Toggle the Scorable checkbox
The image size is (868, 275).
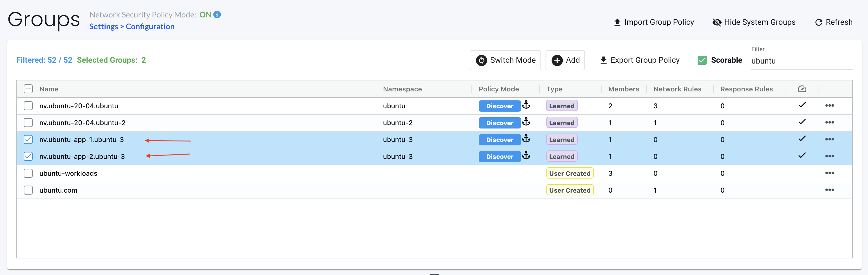(702, 60)
